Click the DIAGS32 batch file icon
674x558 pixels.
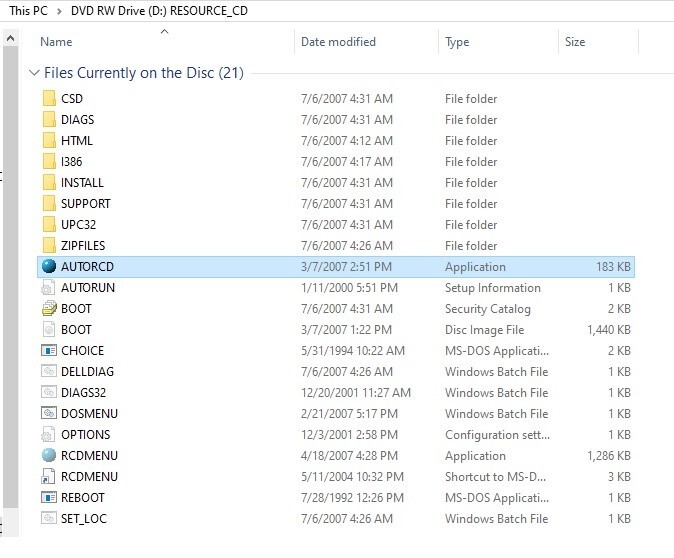tap(49, 392)
